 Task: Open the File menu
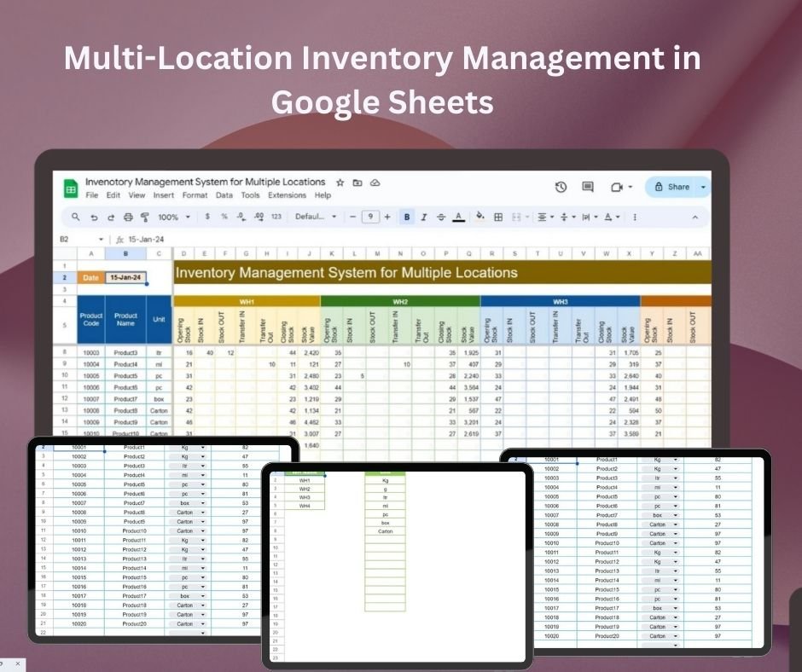click(91, 195)
